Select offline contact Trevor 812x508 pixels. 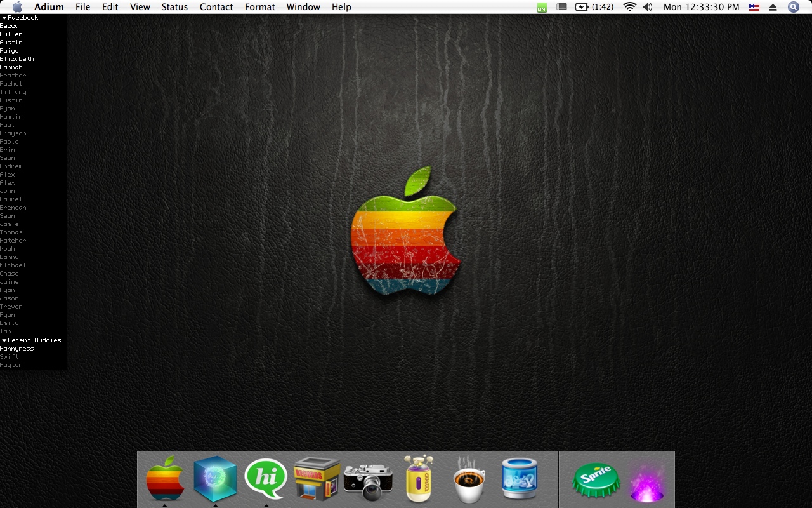pos(11,307)
